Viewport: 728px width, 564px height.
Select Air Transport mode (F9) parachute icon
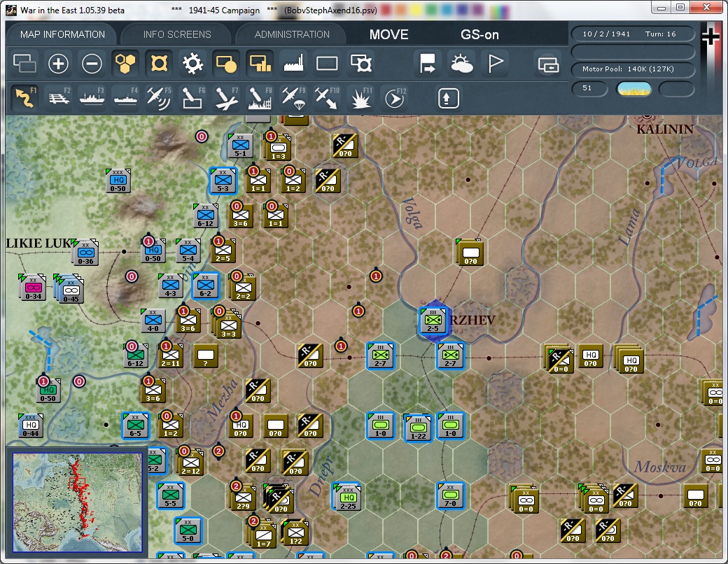click(293, 97)
